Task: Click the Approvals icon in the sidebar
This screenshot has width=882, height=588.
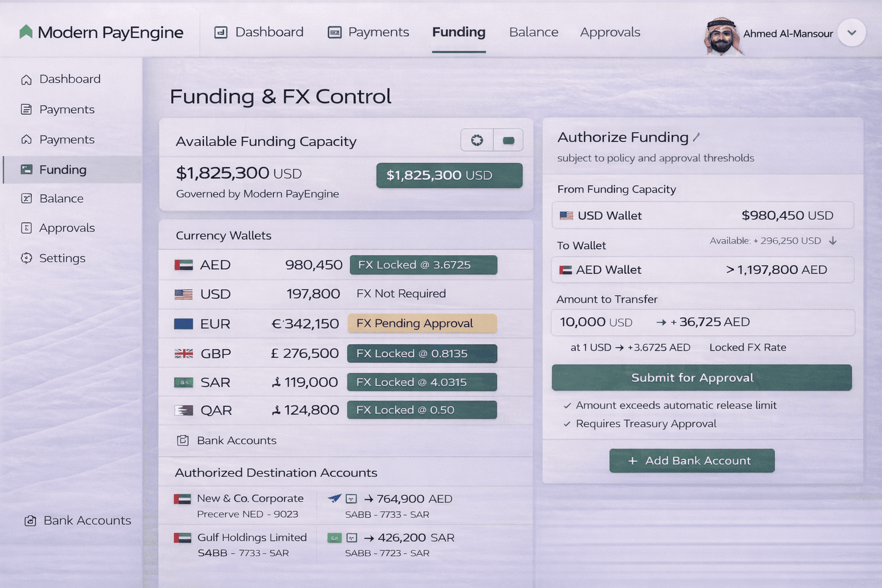Action: [26, 228]
